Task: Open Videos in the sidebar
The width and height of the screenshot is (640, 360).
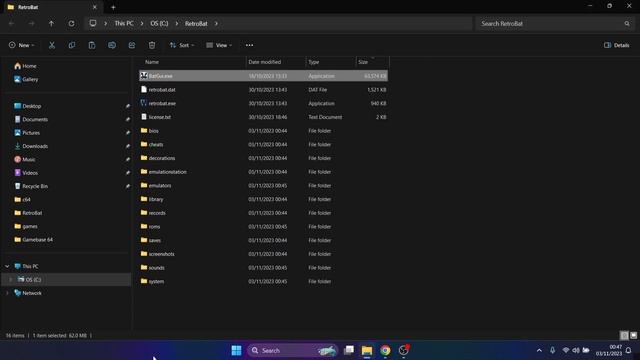Action: (x=26, y=173)
